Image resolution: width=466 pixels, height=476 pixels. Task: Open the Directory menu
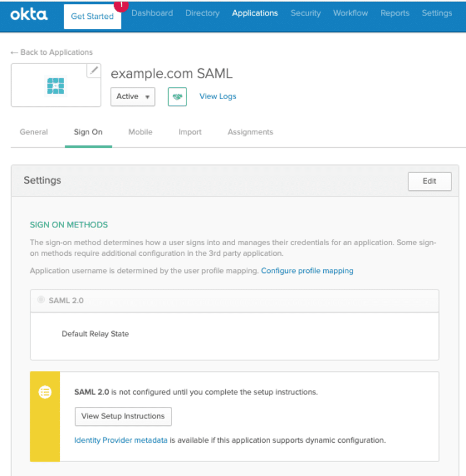click(x=202, y=13)
